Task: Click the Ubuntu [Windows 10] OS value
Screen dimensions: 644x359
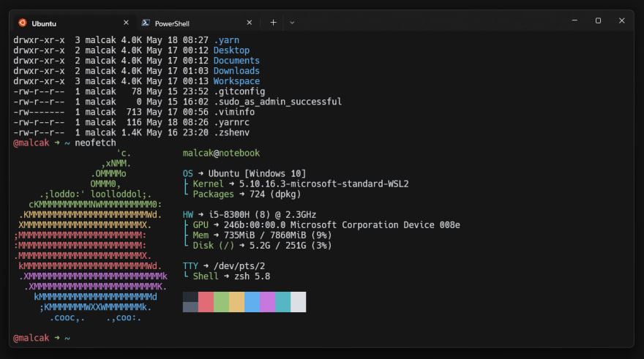Action: 257,173
